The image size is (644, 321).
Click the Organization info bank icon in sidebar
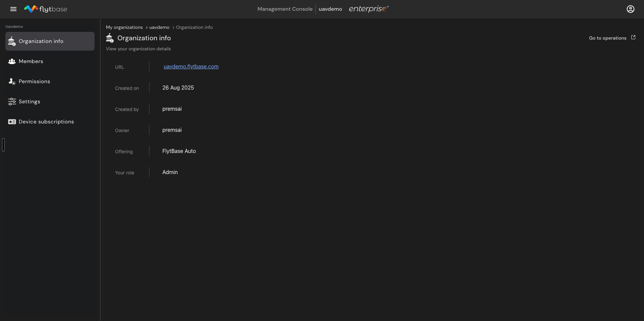click(x=12, y=41)
